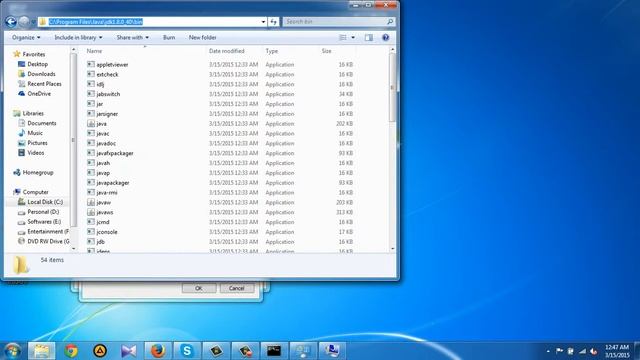Click the refresh button beside address bar
The width and height of the screenshot is (640, 360).
pos(274,22)
